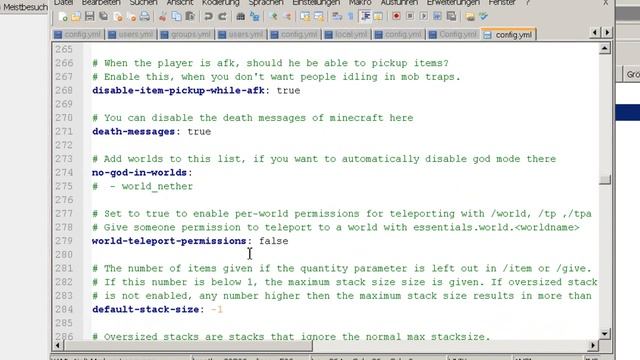The image size is (640, 360).
Task: Click 'default-stack-size' key on line 284
Action: (145, 310)
